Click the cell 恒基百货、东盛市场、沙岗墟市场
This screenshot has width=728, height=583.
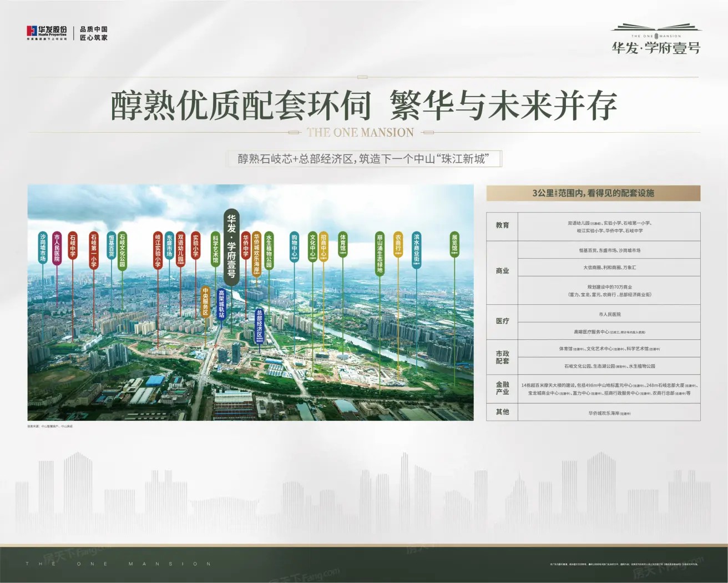tap(609, 250)
